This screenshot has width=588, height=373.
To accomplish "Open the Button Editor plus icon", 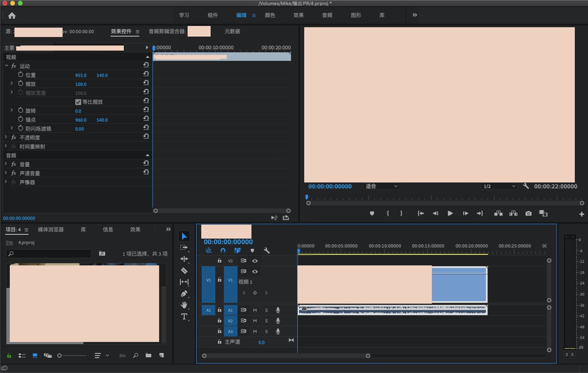I will pyautogui.click(x=582, y=214).
